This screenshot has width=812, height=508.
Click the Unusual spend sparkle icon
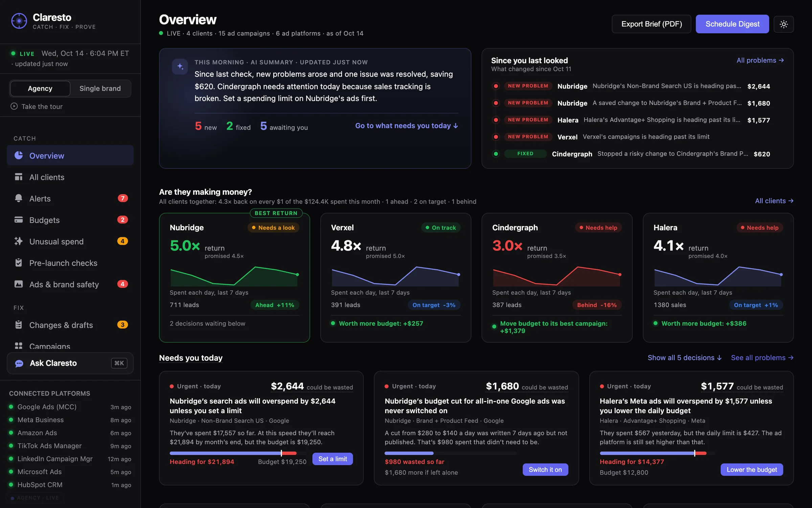(19, 241)
